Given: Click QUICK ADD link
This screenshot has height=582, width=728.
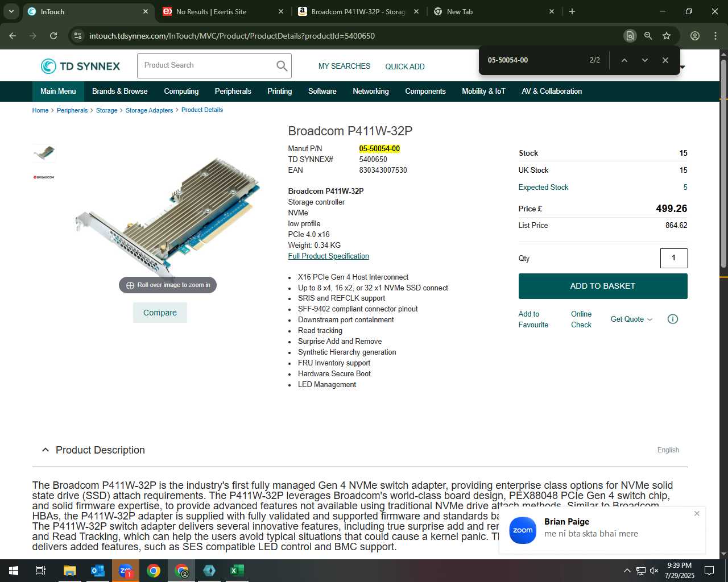Looking at the screenshot, I should [405, 66].
